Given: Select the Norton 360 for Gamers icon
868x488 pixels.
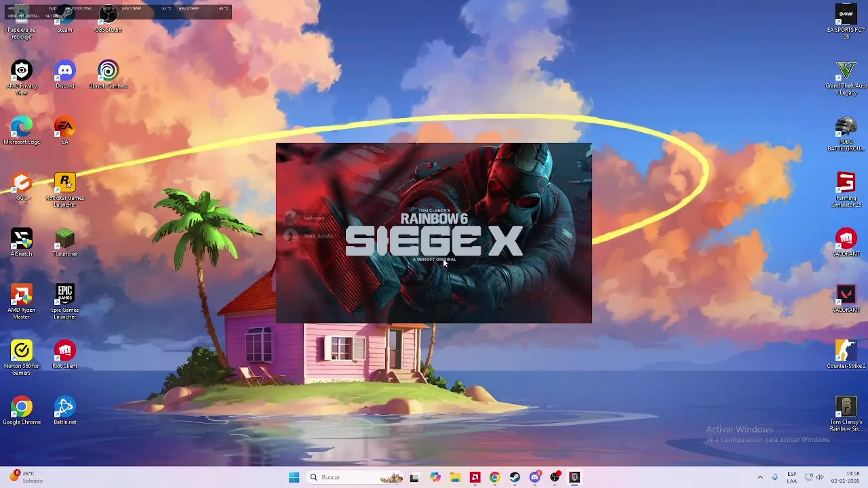Looking at the screenshot, I should [x=22, y=358].
